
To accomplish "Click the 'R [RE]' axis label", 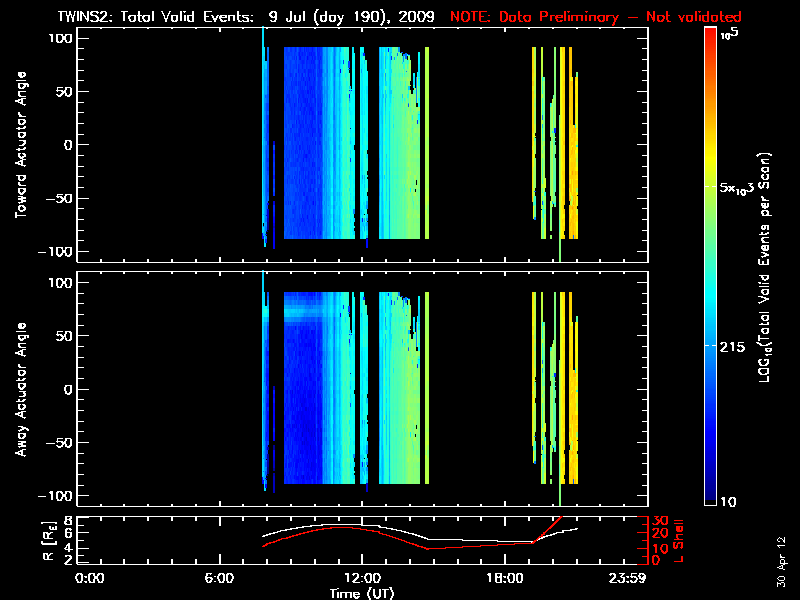I will (18, 540).
